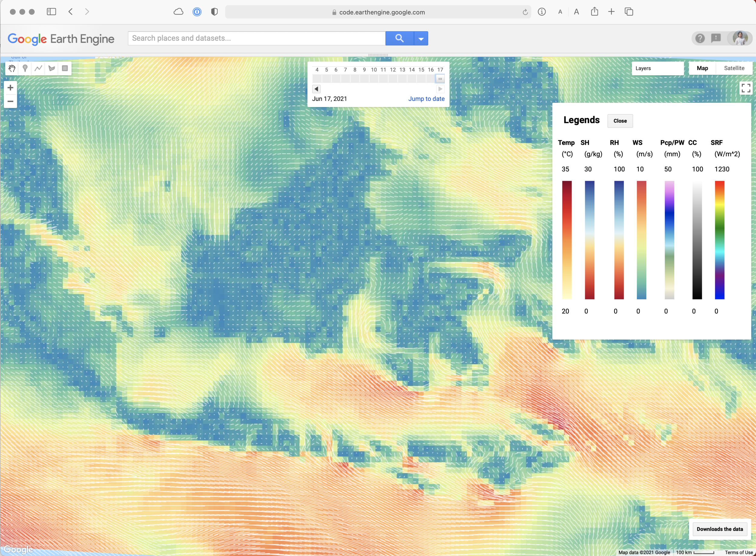Select the draw polygon shape tool

[x=51, y=69]
